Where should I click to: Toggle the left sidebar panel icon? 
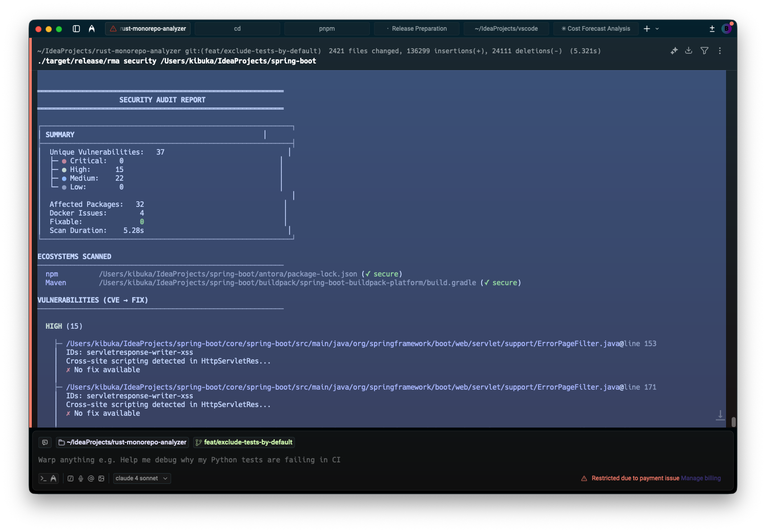(x=76, y=29)
